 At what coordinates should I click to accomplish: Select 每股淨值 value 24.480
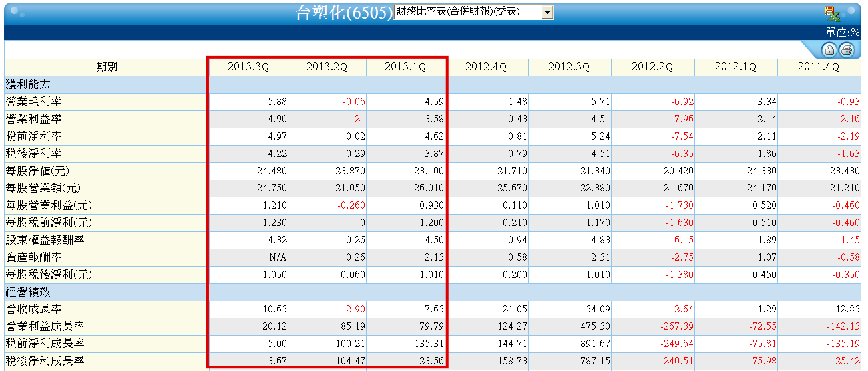point(272,171)
